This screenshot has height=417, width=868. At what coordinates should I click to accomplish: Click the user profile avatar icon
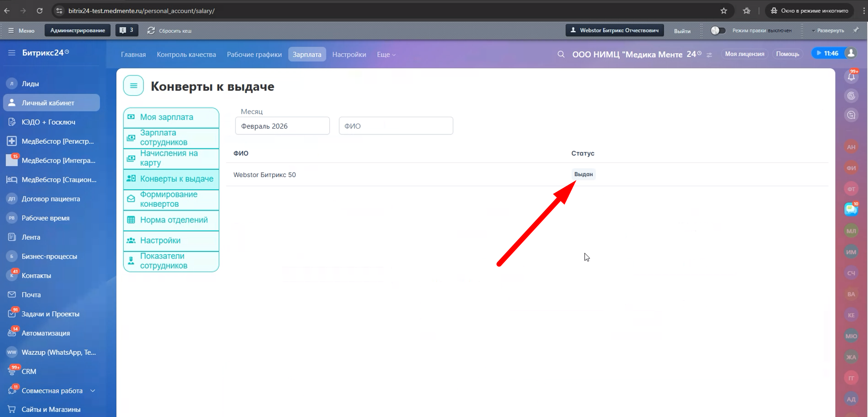pyautogui.click(x=851, y=53)
